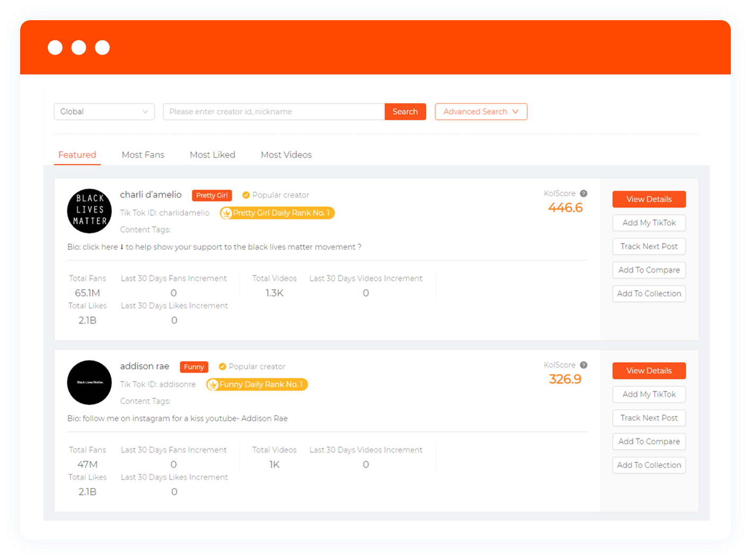Click addison rae's Total Fans value 47M
Viewport: 751px width, 560px height.
(88, 465)
